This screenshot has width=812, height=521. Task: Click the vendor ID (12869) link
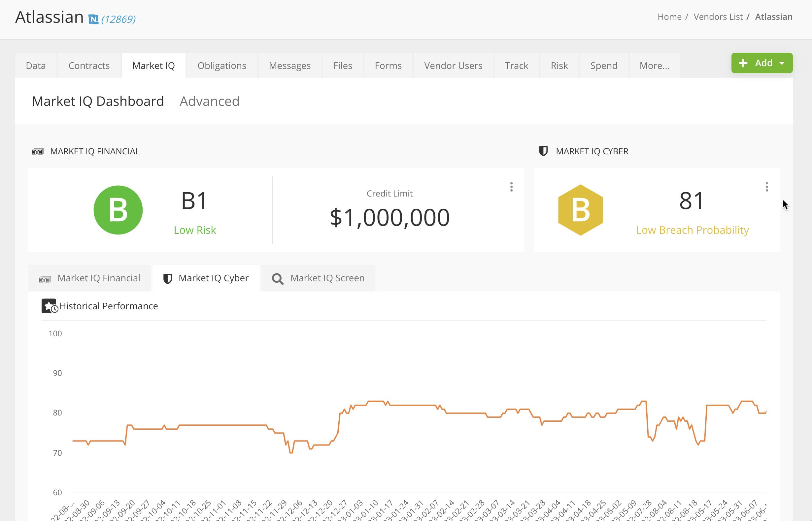118,19
